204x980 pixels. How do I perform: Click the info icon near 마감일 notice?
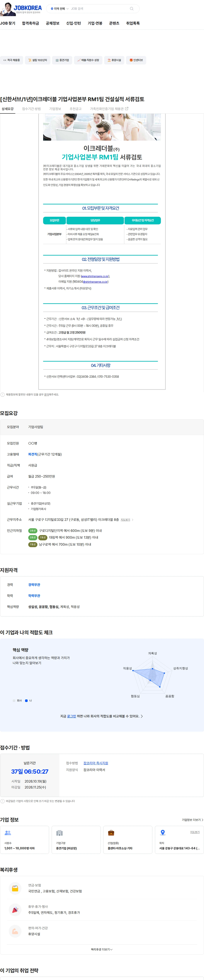3,801
